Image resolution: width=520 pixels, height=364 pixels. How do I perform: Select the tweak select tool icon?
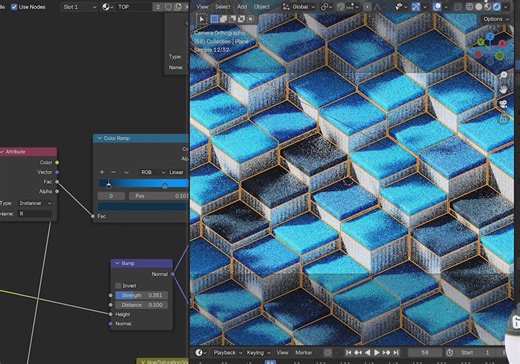point(201,19)
